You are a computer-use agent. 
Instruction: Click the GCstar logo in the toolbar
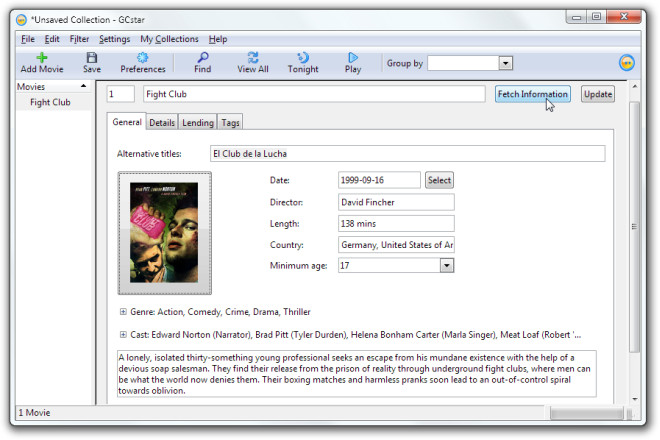point(627,63)
